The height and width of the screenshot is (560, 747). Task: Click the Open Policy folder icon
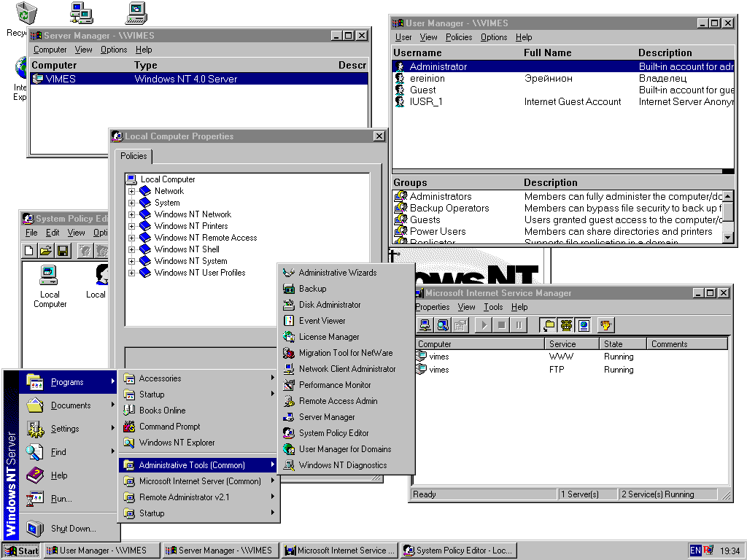click(46, 251)
